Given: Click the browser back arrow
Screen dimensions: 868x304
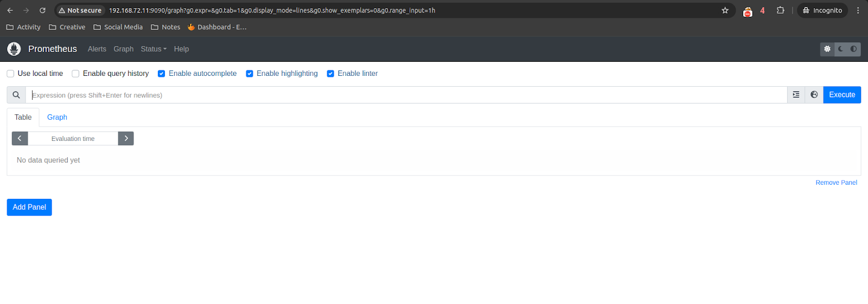Looking at the screenshot, I should point(10,10).
